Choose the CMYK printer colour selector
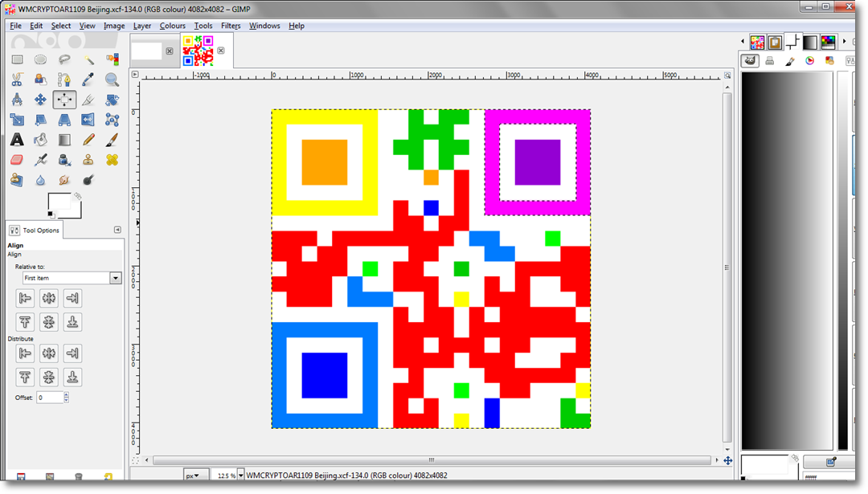Image resolution: width=868 pixels, height=494 pixels. [769, 61]
